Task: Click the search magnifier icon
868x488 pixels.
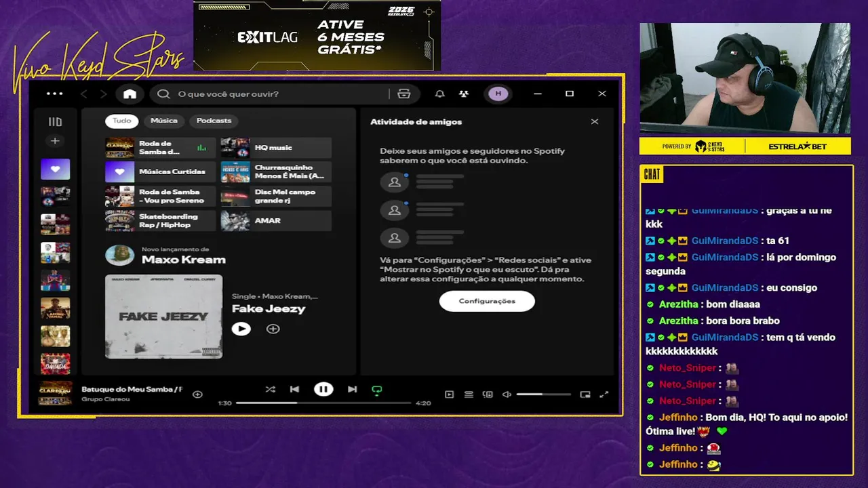Action: 163,94
